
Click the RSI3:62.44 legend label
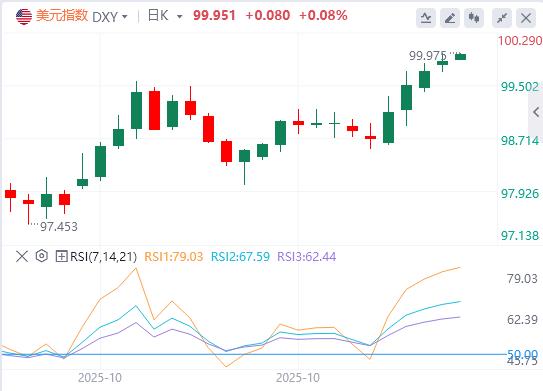point(307,257)
